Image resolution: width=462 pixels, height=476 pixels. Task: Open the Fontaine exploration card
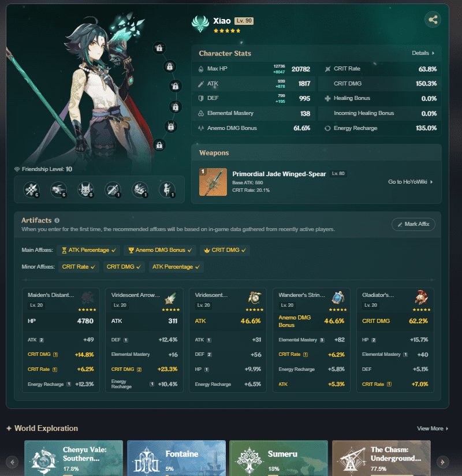(x=176, y=458)
